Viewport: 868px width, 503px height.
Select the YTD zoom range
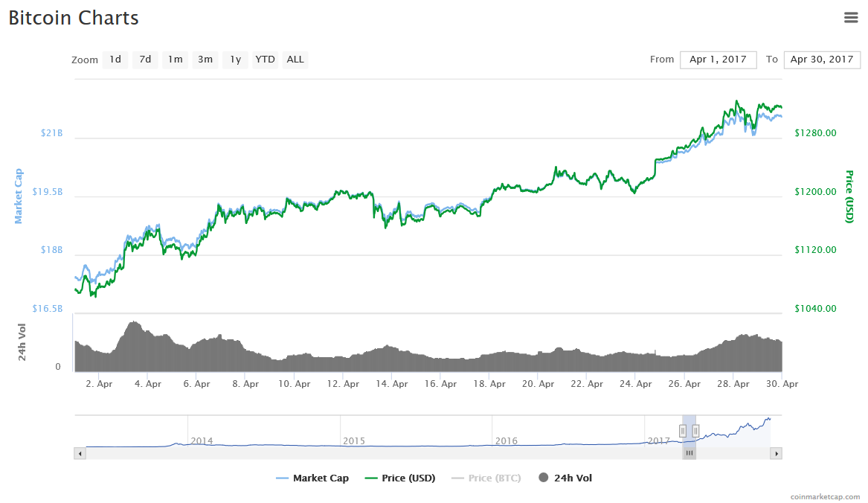(x=265, y=60)
